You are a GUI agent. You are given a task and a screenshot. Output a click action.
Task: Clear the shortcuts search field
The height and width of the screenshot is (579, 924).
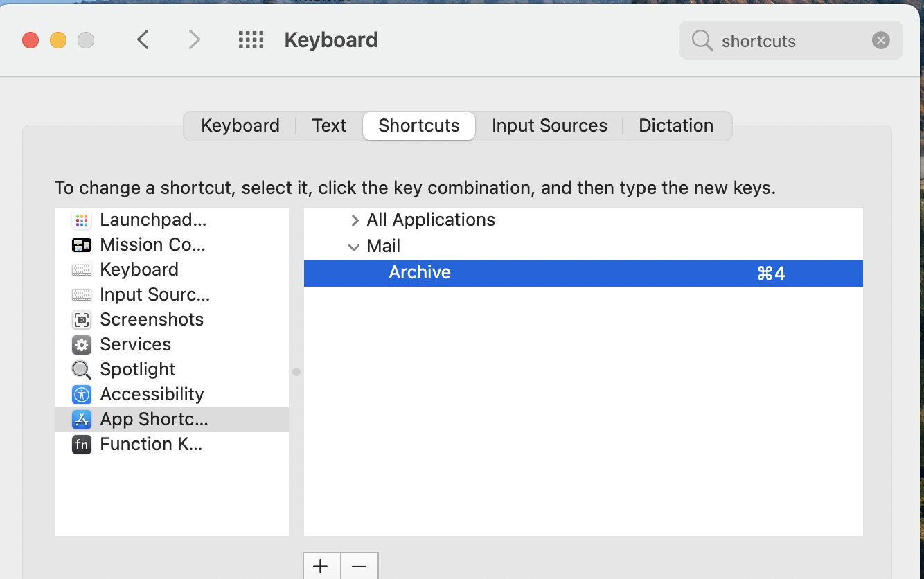[x=880, y=40]
